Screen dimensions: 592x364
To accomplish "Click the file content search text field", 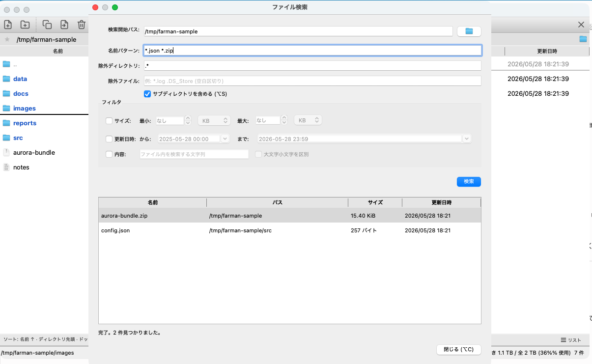I will tap(194, 154).
